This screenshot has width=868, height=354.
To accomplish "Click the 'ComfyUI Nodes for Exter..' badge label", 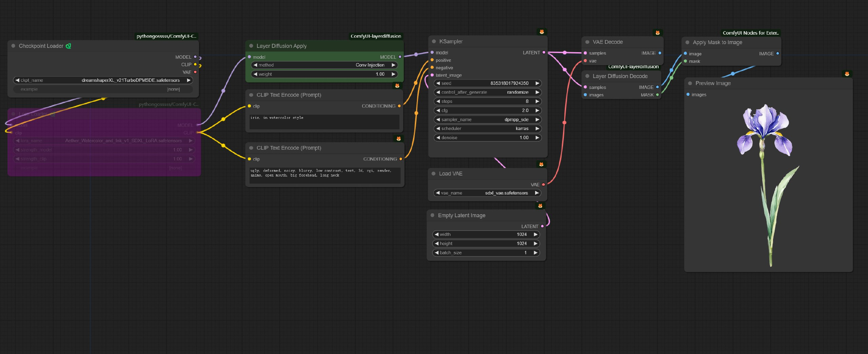I will 751,33.
